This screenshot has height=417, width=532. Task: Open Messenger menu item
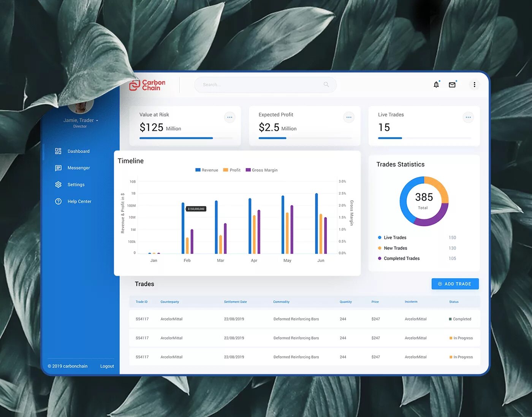(79, 168)
